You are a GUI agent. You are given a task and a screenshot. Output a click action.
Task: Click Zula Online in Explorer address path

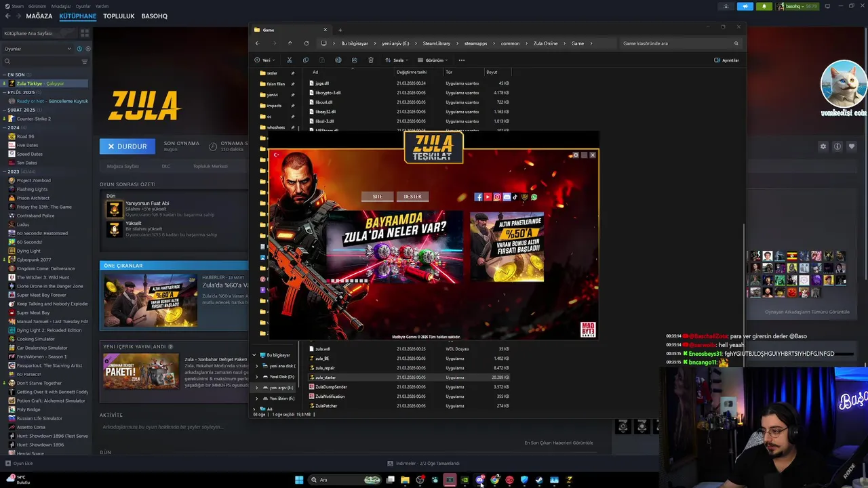tap(545, 43)
